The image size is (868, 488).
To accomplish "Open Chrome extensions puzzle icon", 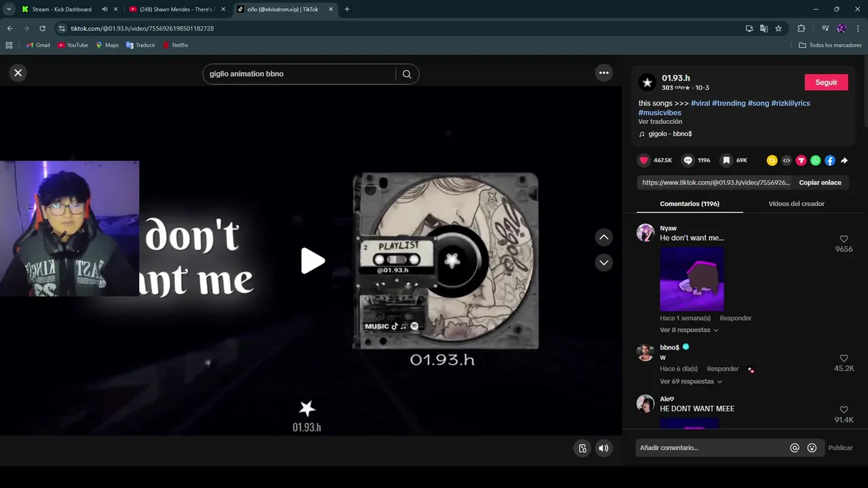I will [801, 28].
